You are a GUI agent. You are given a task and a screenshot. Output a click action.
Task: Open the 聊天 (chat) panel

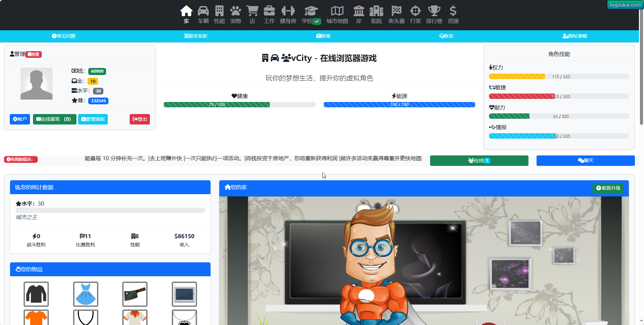pos(585,160)
